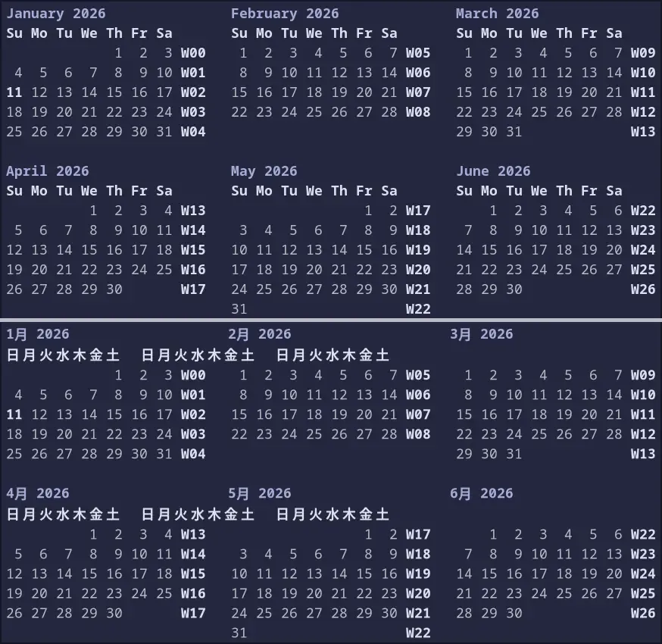Click week label W08 beside February 2026

[418, 112]
